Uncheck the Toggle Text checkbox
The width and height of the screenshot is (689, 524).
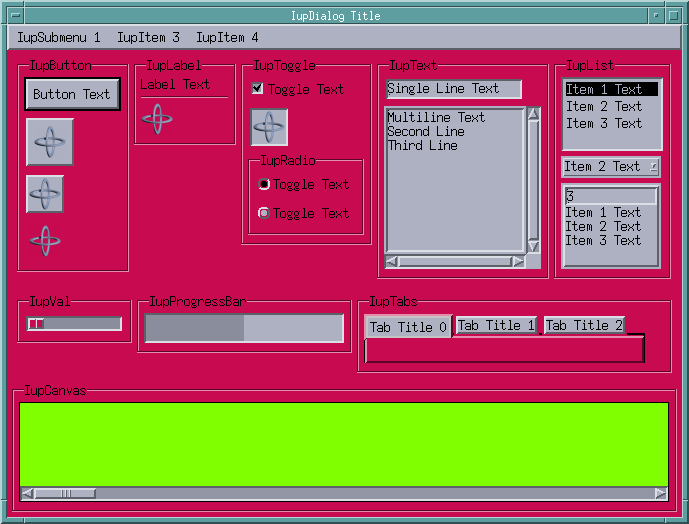tap(257, 88)
